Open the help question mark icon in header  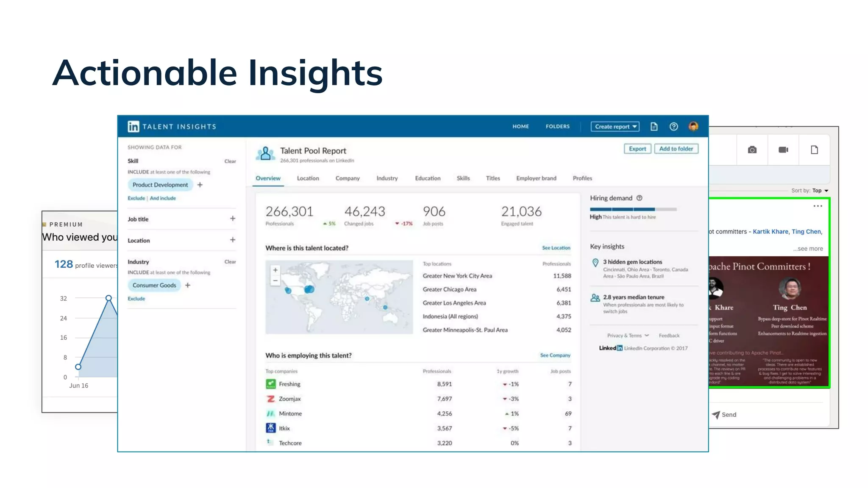[x=673, y=126]
